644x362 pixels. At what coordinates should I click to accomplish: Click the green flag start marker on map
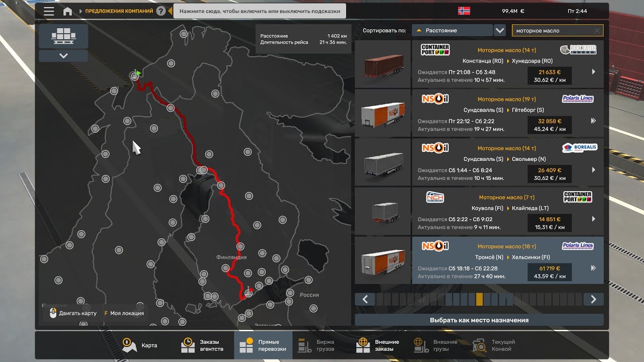pos(137,73)
